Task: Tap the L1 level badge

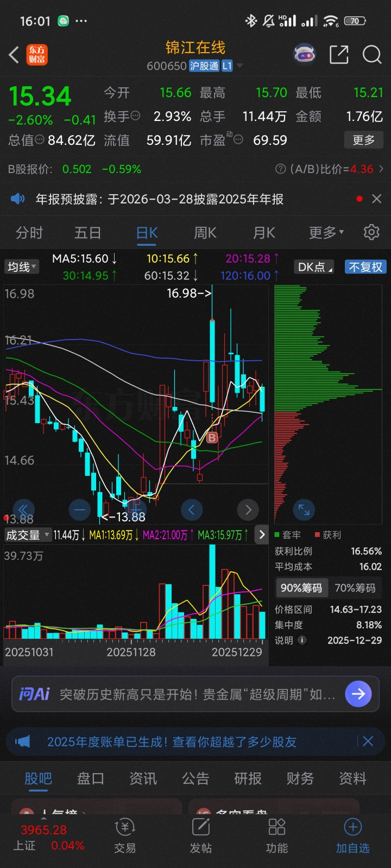Action: [227, 66]
